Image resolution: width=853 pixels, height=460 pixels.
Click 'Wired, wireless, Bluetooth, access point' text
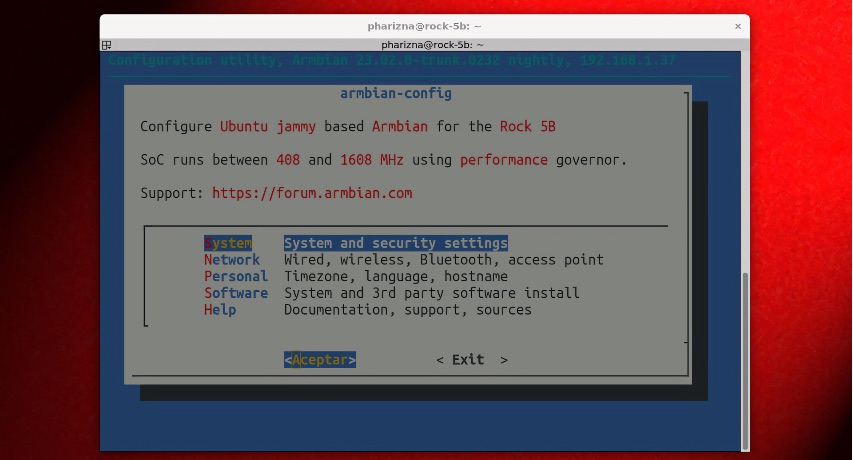pos(444,260)
